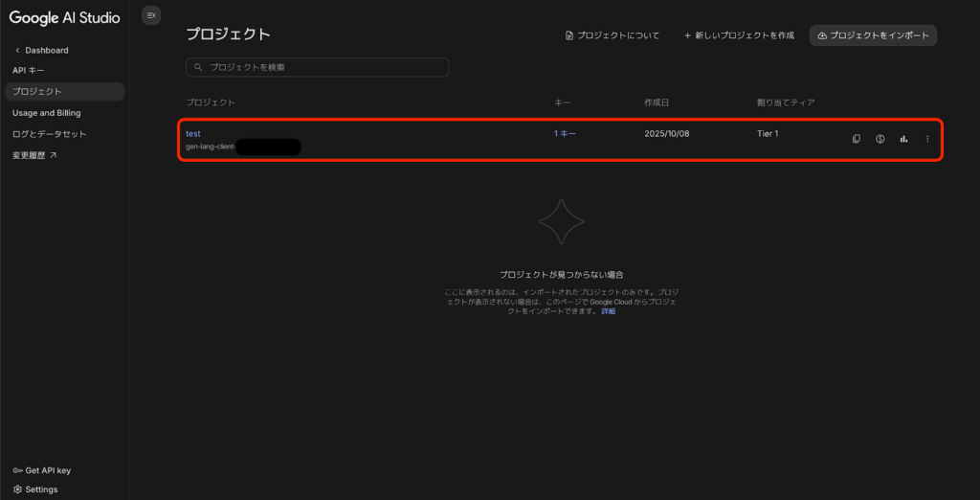
Task: Open ログとデータセット in the sidebar
Action: pos(49,134)
